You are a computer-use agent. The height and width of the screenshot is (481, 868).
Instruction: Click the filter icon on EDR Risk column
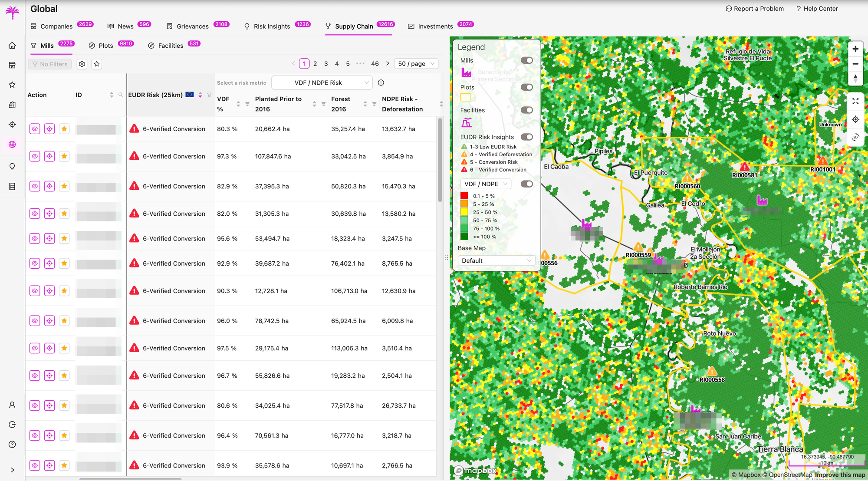[x=209, y=95]
